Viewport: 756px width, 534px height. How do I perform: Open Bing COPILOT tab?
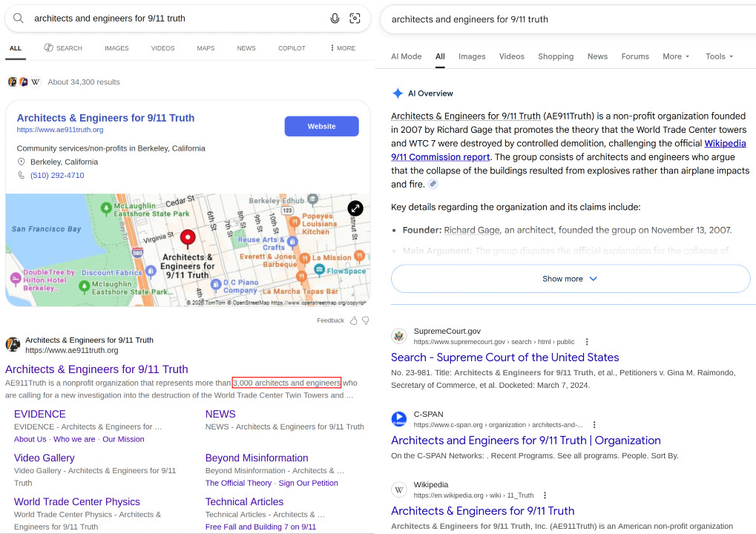292,48
